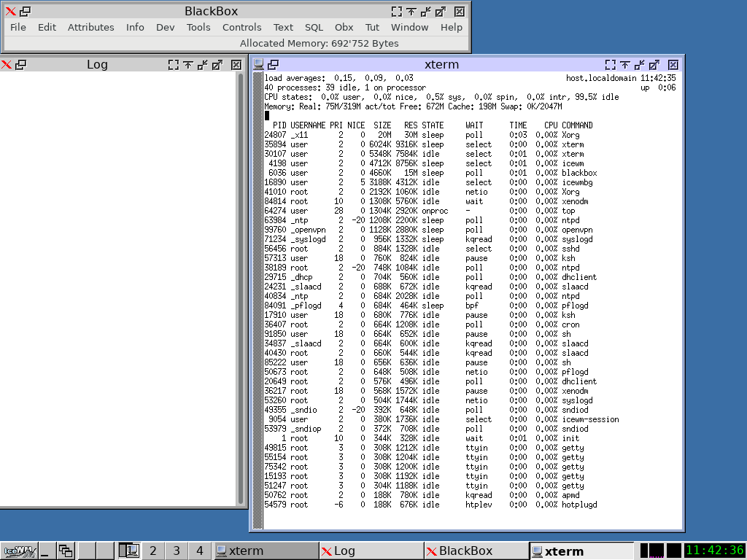Click the Log window red X icon

7,64
